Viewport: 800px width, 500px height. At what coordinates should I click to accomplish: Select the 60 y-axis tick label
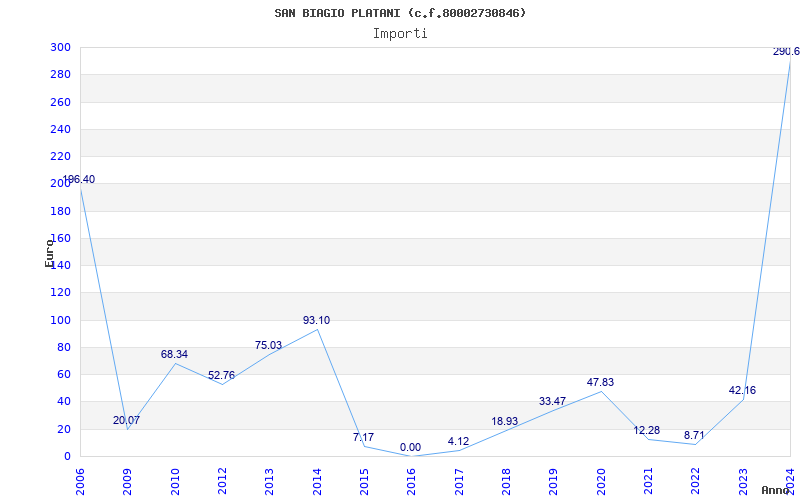[64, 374]
